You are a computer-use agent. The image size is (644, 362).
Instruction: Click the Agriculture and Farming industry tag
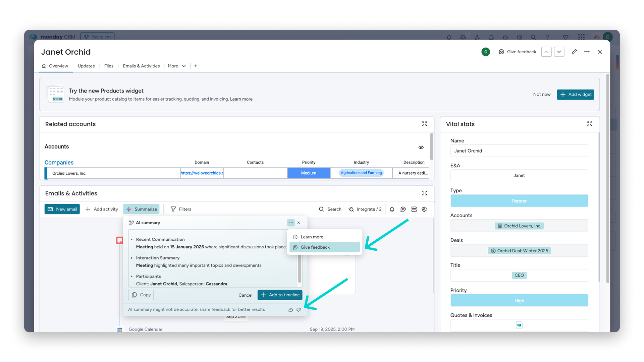pyautogui.click(x=361, y=173)
